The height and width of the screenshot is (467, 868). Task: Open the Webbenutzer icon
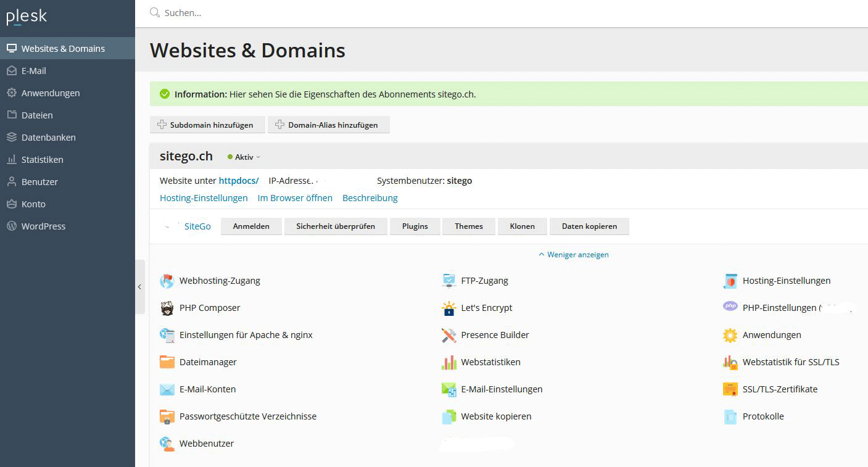pos(167,444)
